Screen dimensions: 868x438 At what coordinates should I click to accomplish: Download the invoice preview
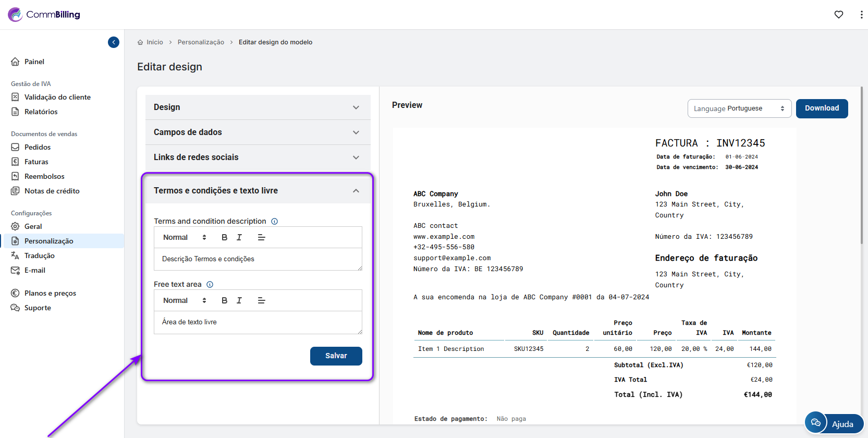click(x=821, y=108)
